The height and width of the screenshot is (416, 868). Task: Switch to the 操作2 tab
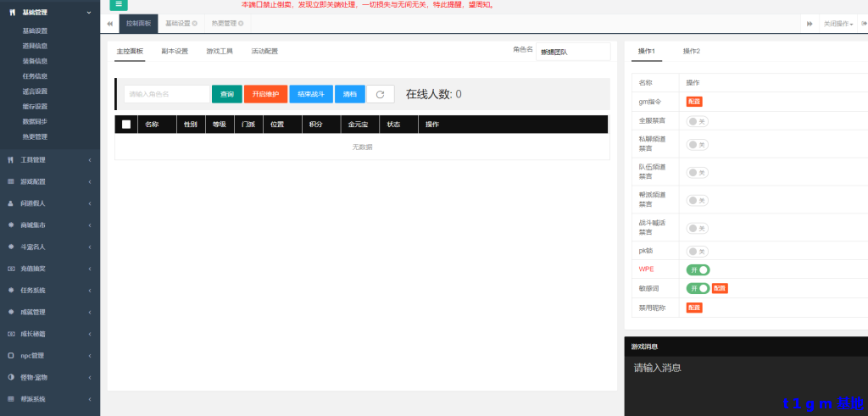[692, 52]
